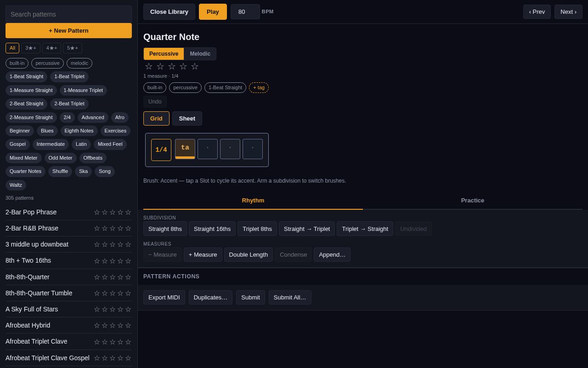Switch to Grid view
The image size is (588, 368).
point(156,118)
